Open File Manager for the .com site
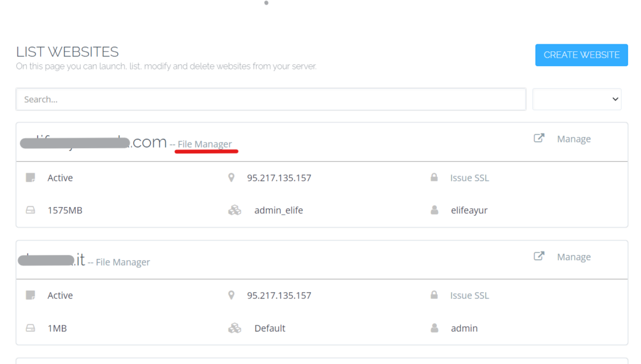This screenshot has height=364, width=641. (x=206, y=144)
